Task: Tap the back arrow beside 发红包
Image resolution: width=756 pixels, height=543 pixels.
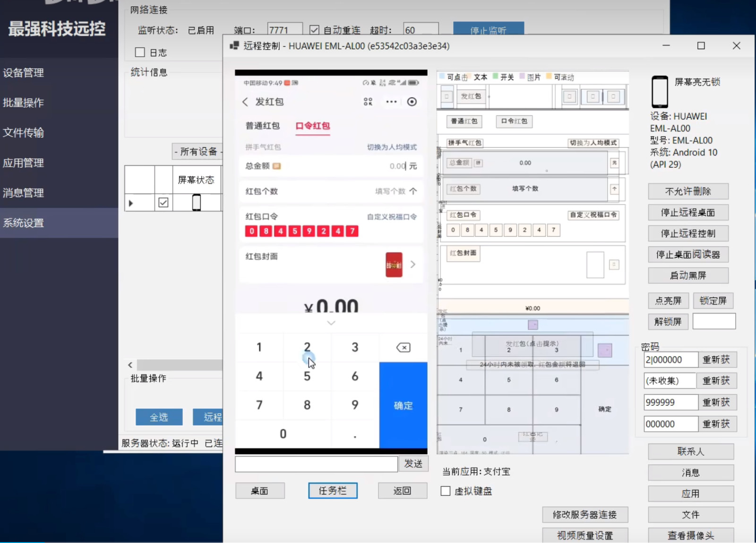Action: pos(245,102)
